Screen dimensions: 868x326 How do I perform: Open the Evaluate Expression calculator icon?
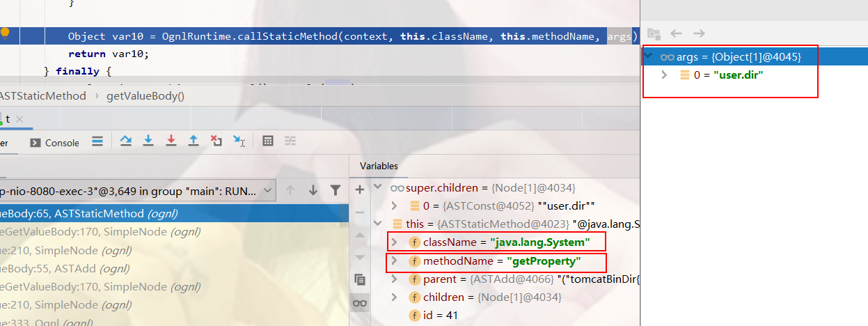267,141
